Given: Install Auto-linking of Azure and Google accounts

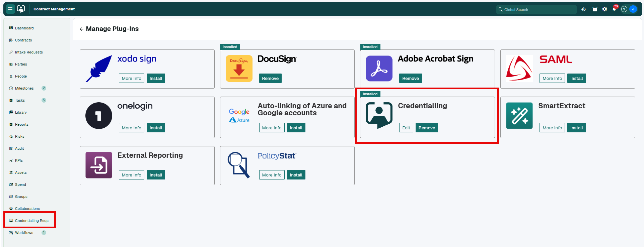Looking at the screenshot, I should pos(296,128).
